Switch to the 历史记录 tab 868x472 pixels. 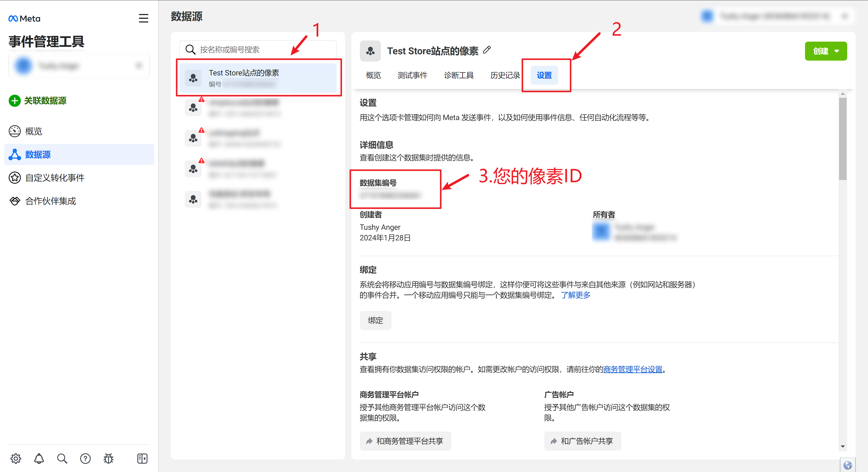point(505,75)
